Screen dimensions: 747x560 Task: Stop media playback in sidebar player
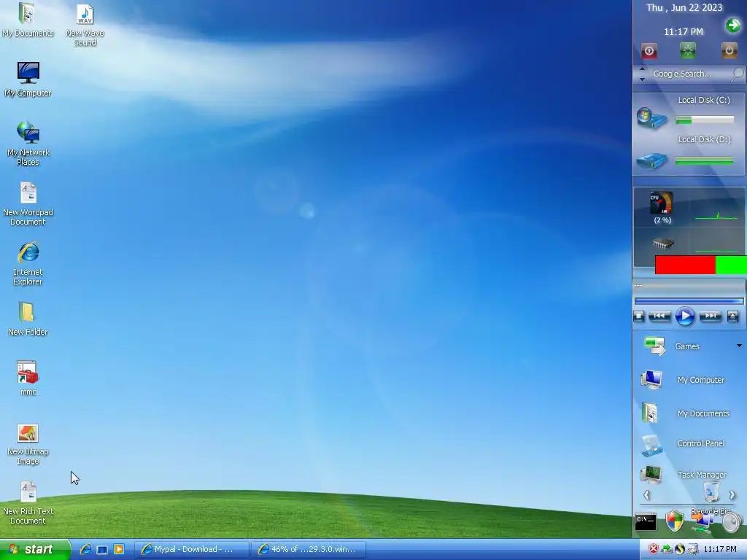pyautogui.click(x=639, y=316)
